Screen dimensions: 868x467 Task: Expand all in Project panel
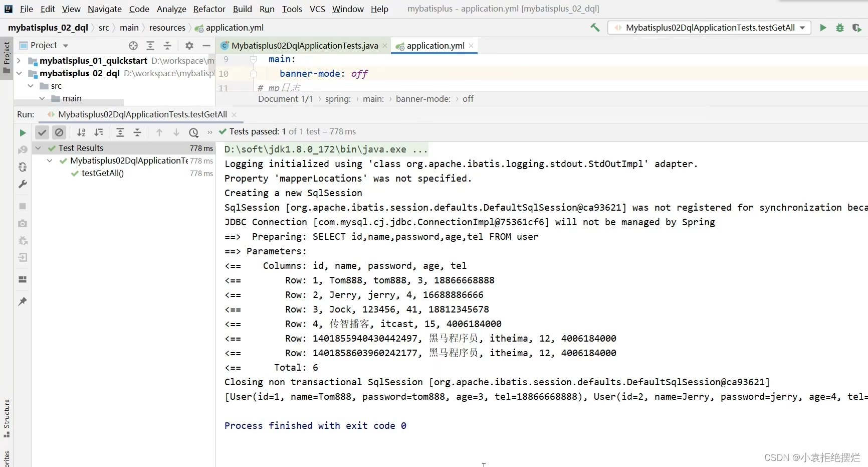tap(150, 46)
